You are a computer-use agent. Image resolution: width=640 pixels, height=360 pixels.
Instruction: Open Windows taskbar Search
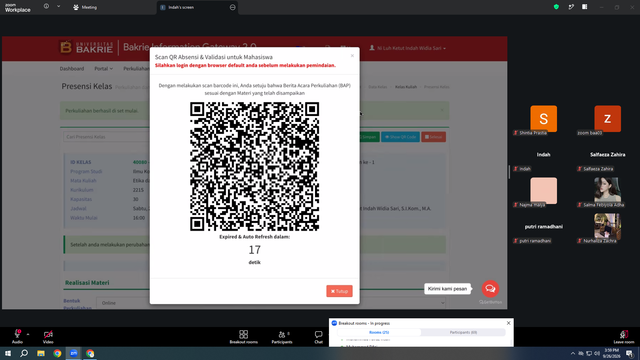coord(24,353)
